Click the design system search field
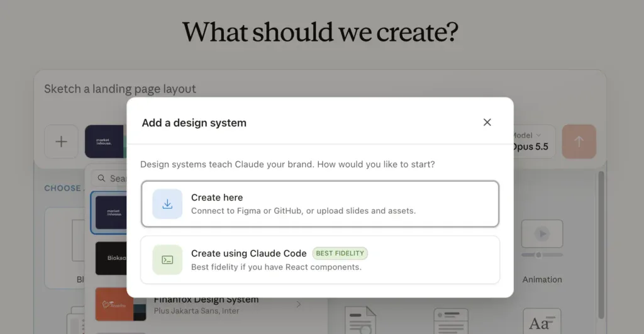This screenshot has width=644, height=334. click(x=109, y=178)
